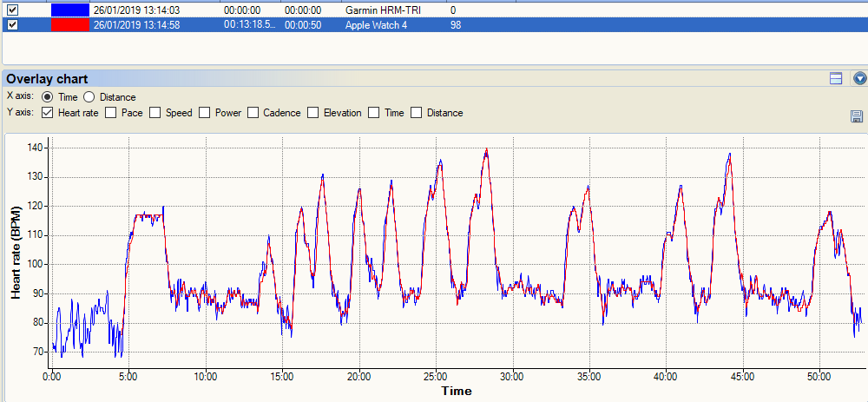Select the Time radio button for X axis
Screen dimensions: 868x402
[47, 97]
